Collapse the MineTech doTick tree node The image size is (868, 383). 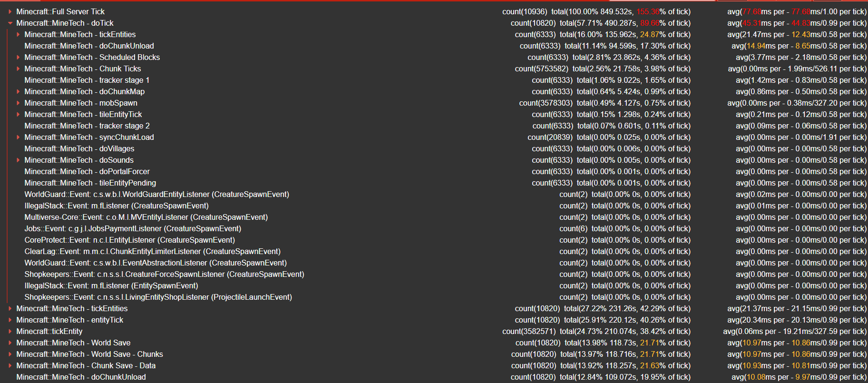10,23
